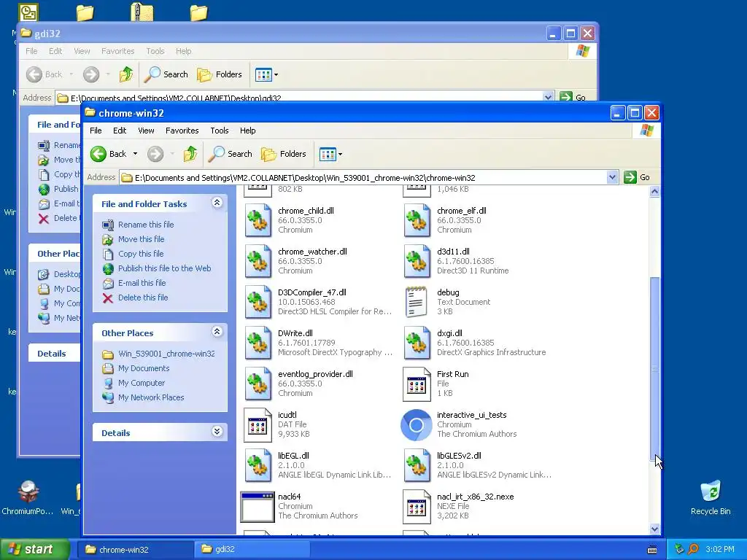Open Win_539001_chrome-win32 in Other Places
This screenshot has width=747, height=560.
pos(166,354)
